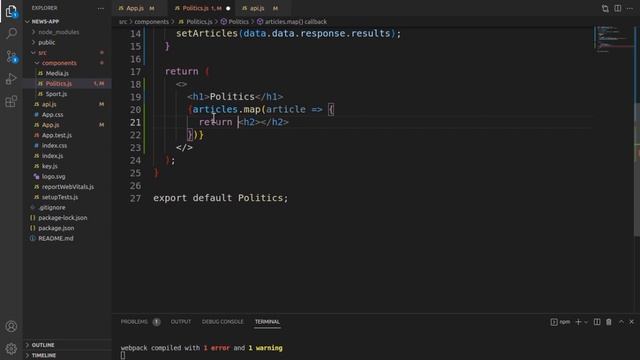Click the EXPLORER panel title
640x360 pixels.
tap(44, 8)
